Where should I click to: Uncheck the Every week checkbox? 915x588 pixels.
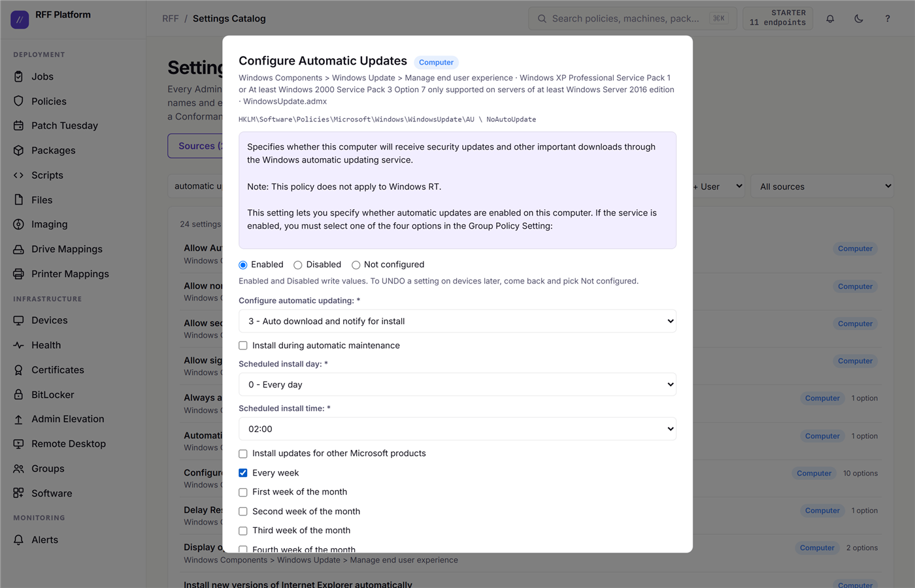click(243, 473)
